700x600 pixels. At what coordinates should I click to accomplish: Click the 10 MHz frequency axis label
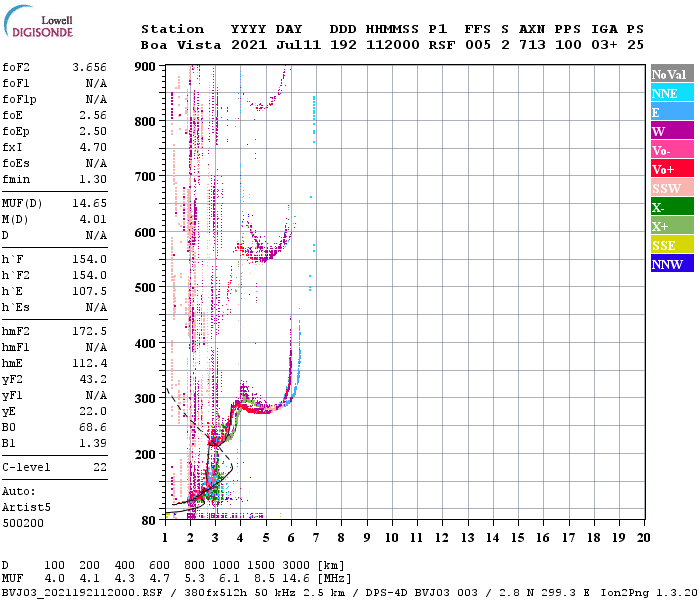(x=392, y=538)
